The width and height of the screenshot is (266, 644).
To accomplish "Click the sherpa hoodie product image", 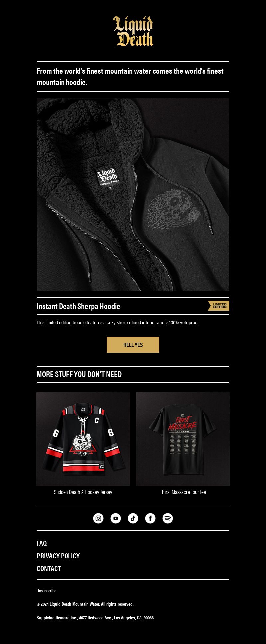I will click(133, 195).
